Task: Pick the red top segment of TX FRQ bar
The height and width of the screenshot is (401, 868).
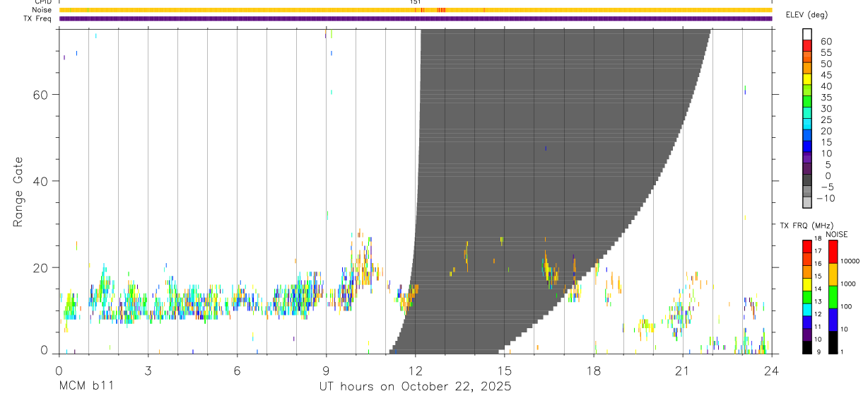Action: tap(807, 247)
